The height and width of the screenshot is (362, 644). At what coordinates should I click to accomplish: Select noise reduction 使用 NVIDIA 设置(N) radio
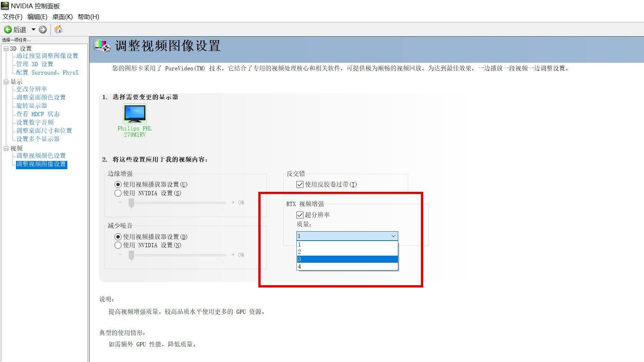(118, 245)
